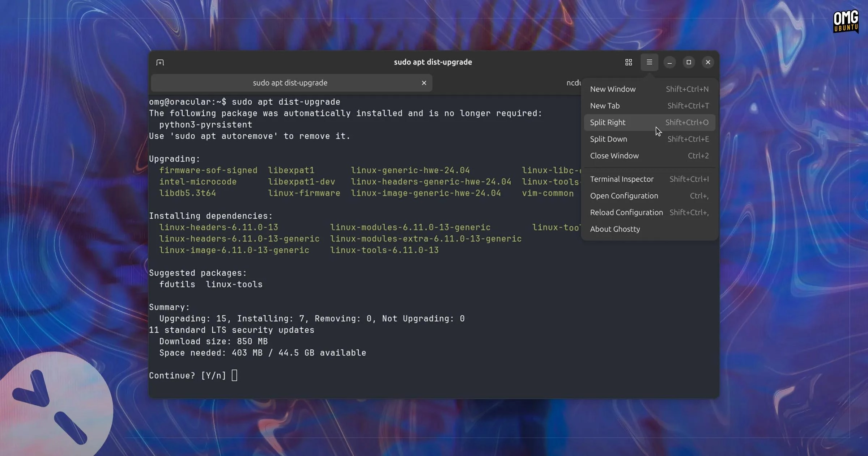Click 'Download size: 850 MB' line

[213, 342]
